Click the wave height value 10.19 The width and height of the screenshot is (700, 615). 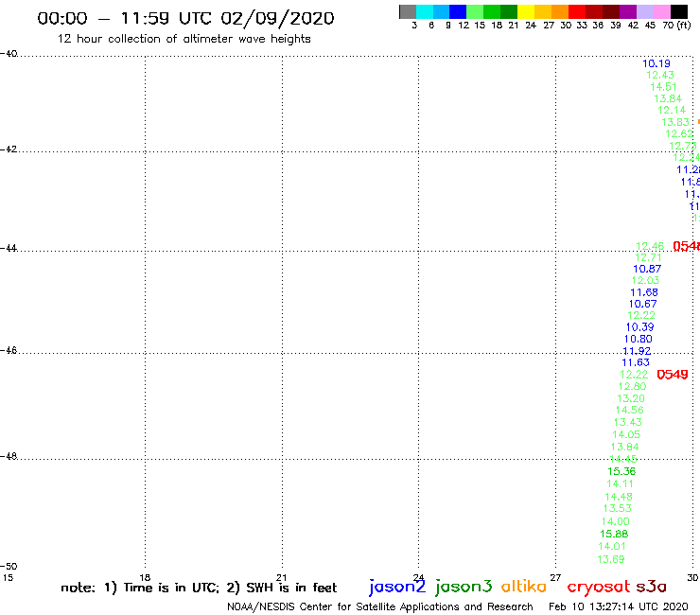(x=656, y=64)
